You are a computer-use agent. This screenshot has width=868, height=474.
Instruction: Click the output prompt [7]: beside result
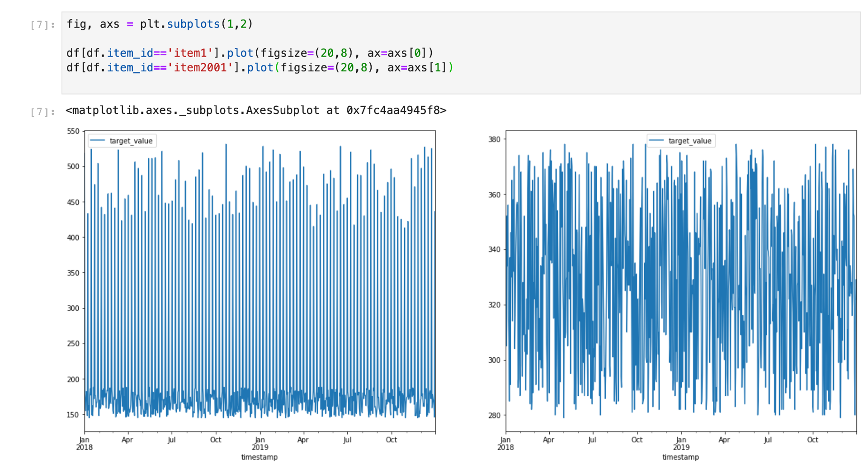pos(42,112)
